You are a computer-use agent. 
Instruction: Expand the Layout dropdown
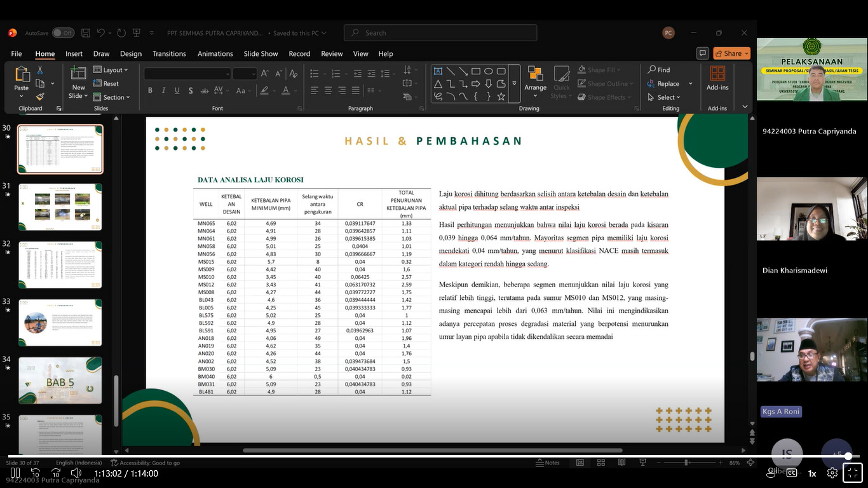[x=111, y=70]
